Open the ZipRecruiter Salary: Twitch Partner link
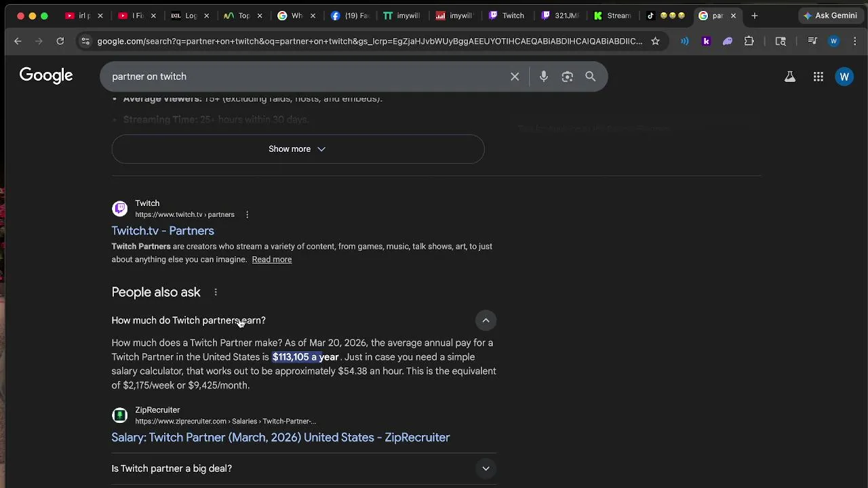Viewport: 868px width, 488px height. pyautogui.click(x=281, y=438)
